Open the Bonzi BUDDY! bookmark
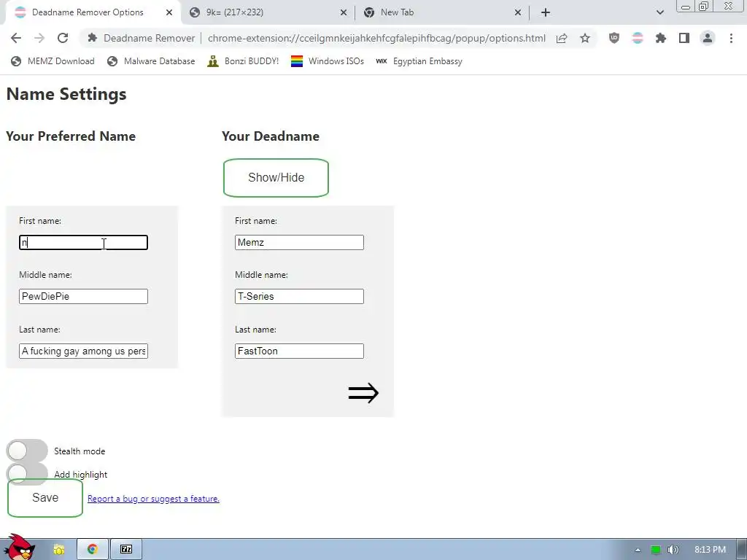The image size is (747, 560). 243,61
